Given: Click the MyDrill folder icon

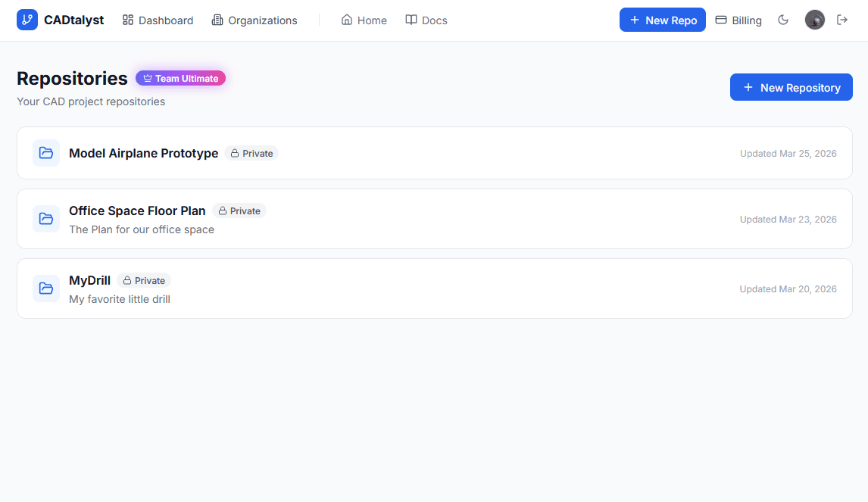Looking at the screenshot, I should [x=45, y=288].
